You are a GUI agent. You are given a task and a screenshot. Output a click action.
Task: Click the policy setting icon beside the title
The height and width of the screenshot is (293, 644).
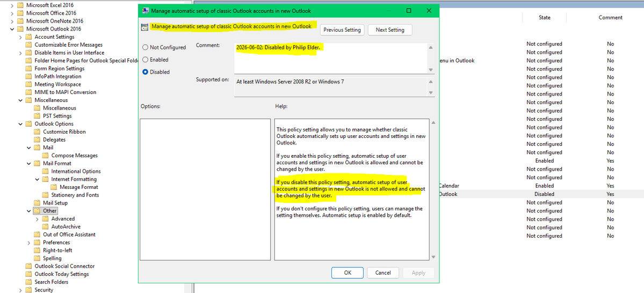tap(144, 27)
